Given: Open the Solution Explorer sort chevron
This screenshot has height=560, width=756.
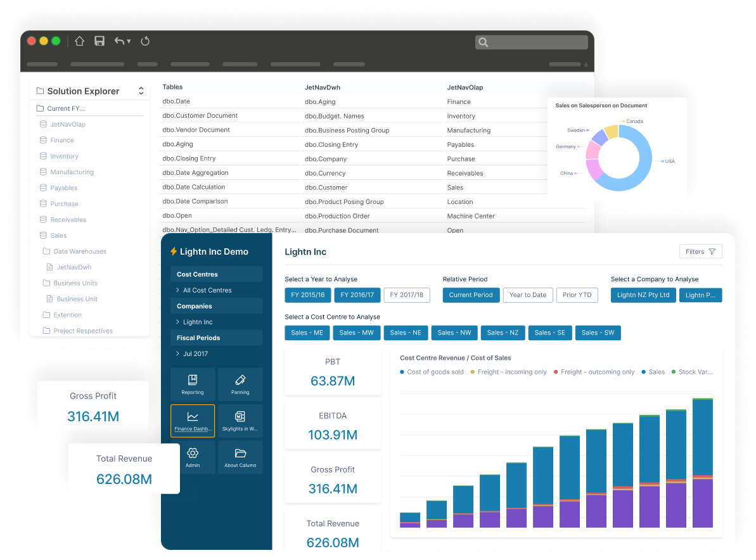Looking at the screenshot, I should tap(141, 91).
